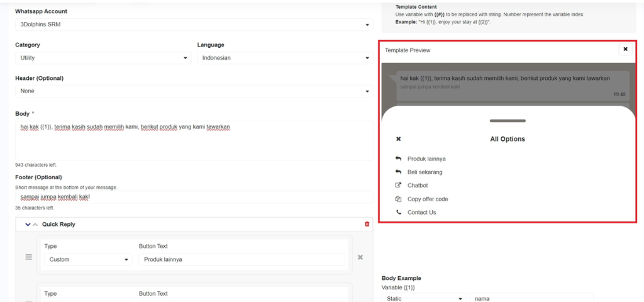This screenshot has width=644, height=302.
Task: Move Quick Reply section up
Action: 35,224
